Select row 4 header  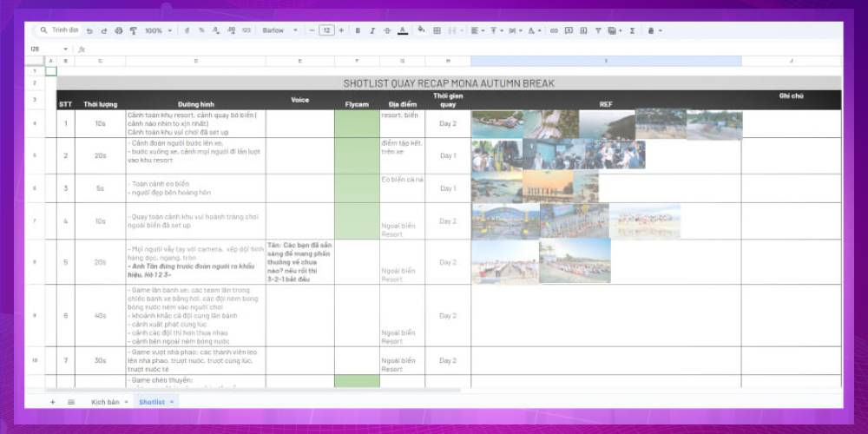(x=35, y=123)
